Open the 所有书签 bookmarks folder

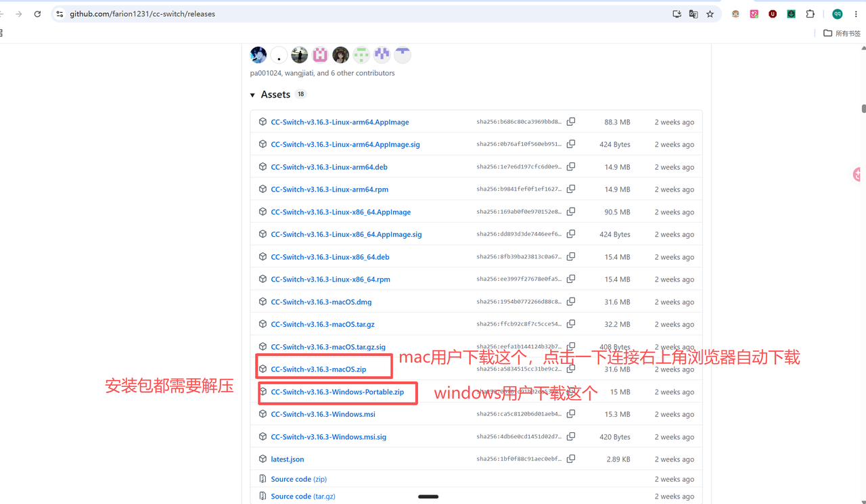(x=842, y=33)
